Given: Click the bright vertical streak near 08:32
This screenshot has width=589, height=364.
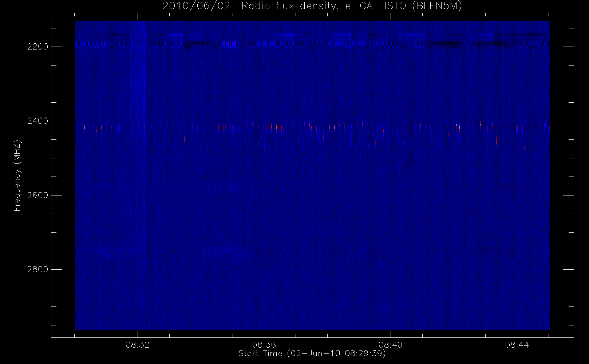Looking at the screenshot, I should [144, 175].
